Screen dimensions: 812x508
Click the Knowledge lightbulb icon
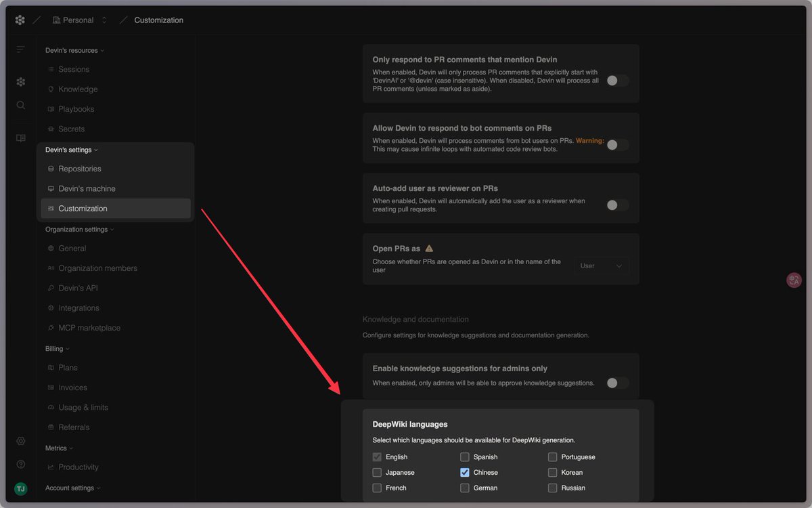51,89
